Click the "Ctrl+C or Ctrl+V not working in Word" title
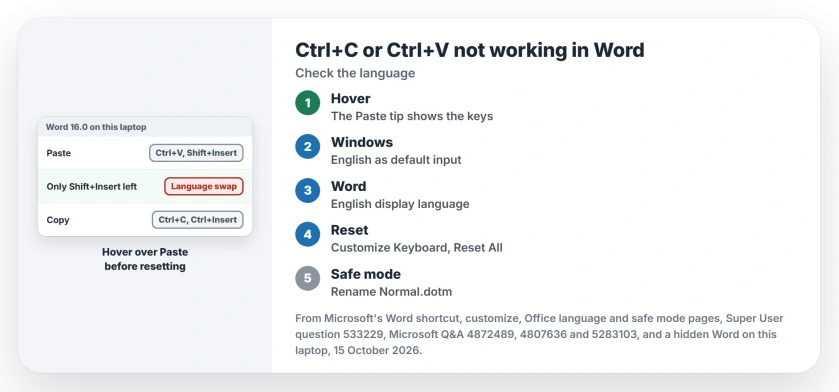This screenshot has width=839, height=392. pos(470,50)
